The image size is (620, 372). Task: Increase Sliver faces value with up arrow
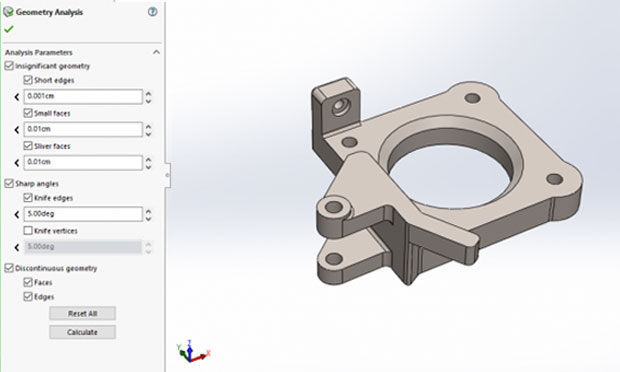pyautogui.click(x=148, y=160)
